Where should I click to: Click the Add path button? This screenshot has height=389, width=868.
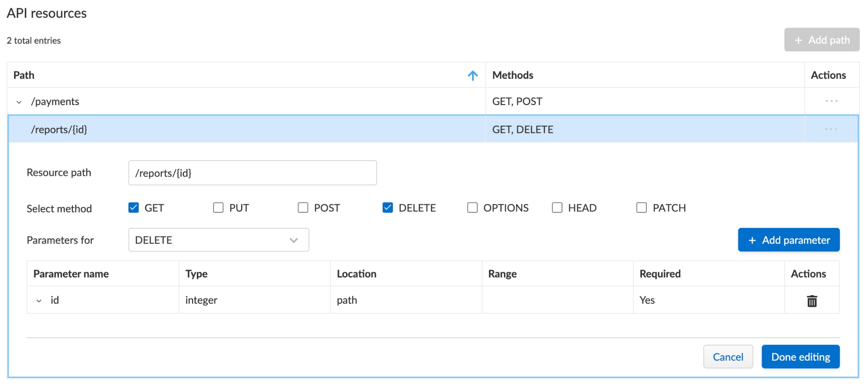(822, 40)
